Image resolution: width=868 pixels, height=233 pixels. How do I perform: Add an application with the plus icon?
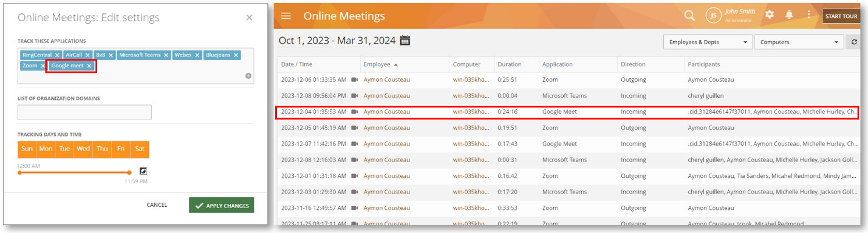248,76
